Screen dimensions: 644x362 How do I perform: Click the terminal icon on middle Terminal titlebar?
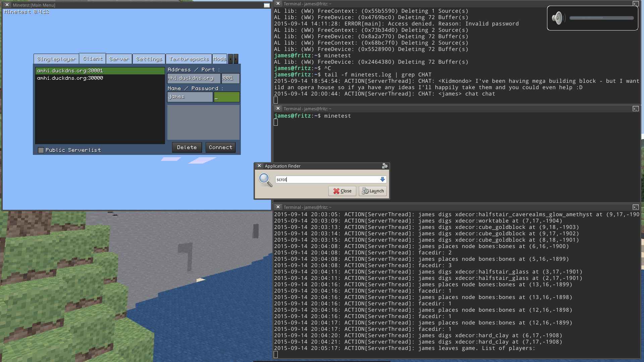tap(636, 109)
